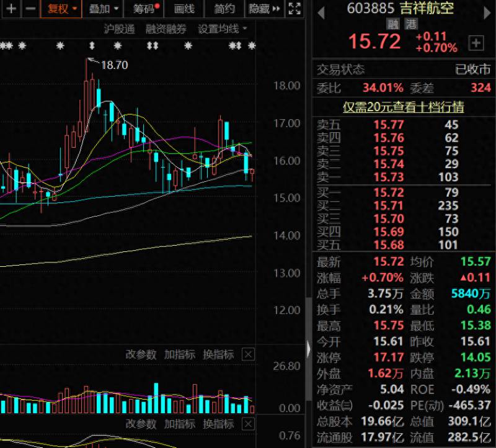The width and height of the screenshot is (496, 448).
Task: Open the 复权 dropdown
Action: point(61,9)
